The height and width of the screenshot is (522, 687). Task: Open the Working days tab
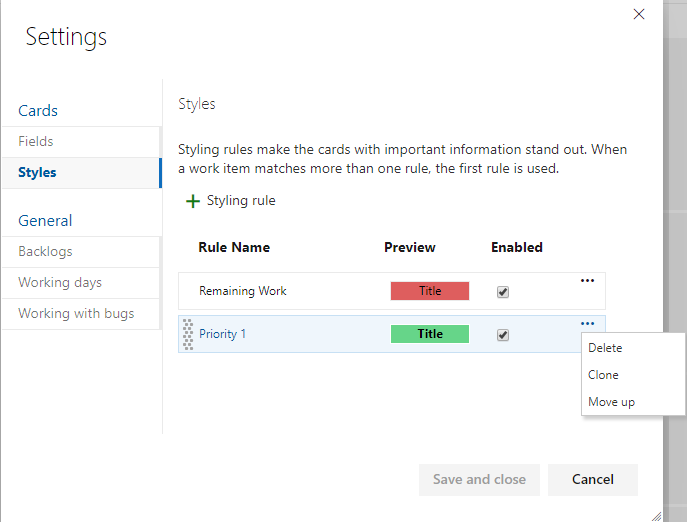coord(81,283)
